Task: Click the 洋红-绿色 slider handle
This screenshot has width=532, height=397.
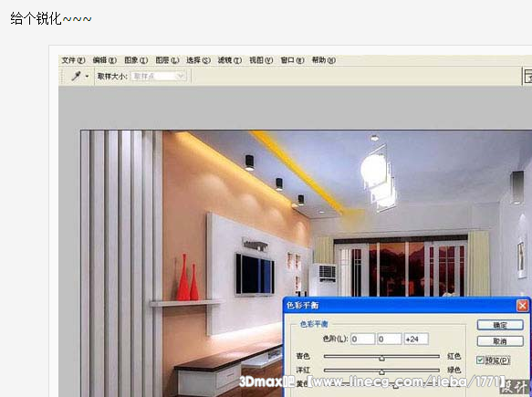Action: 381,371
